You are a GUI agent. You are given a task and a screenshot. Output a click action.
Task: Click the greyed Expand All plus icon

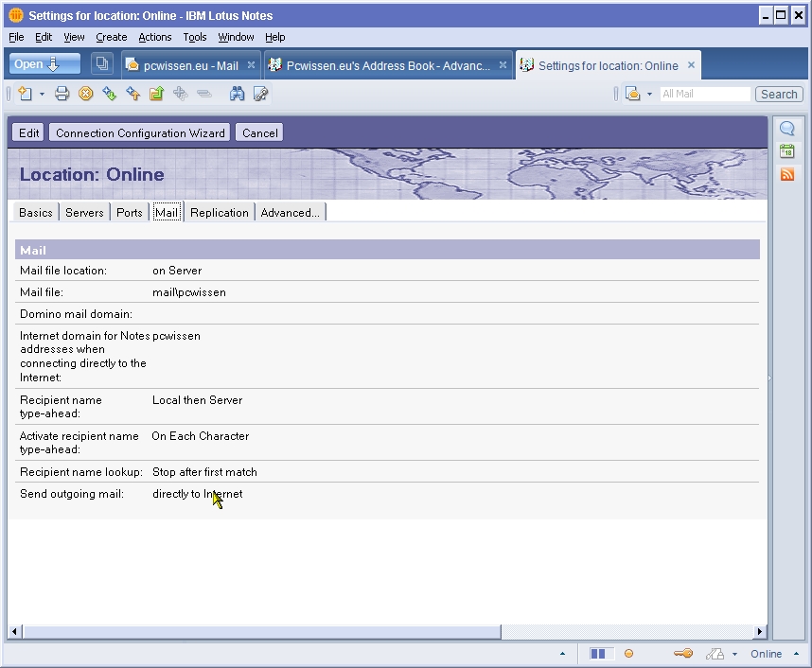point(180,94)
